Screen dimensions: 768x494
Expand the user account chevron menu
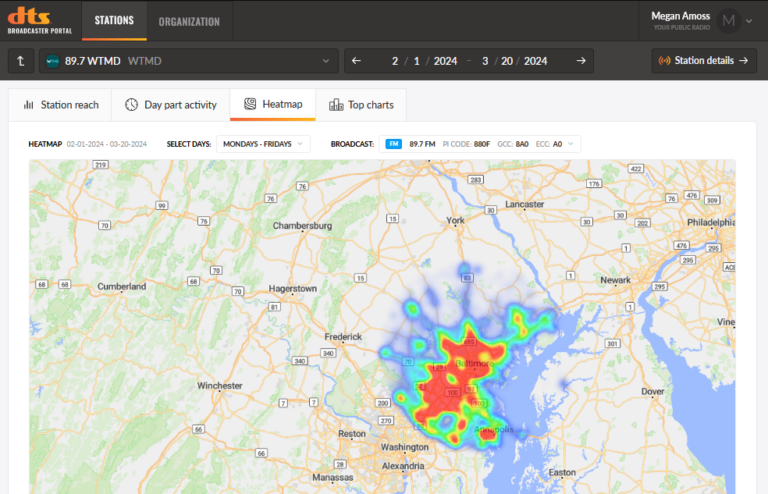coord(749,21)
